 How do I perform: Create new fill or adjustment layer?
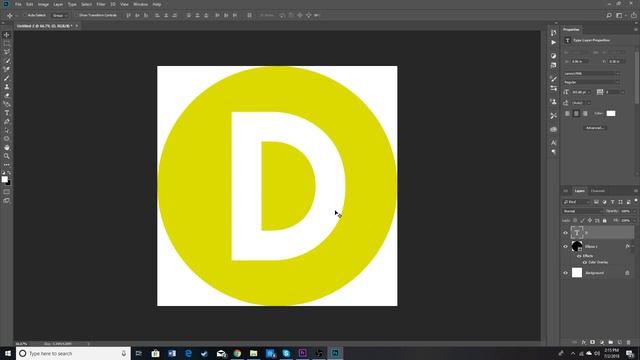tap(602, 342)
